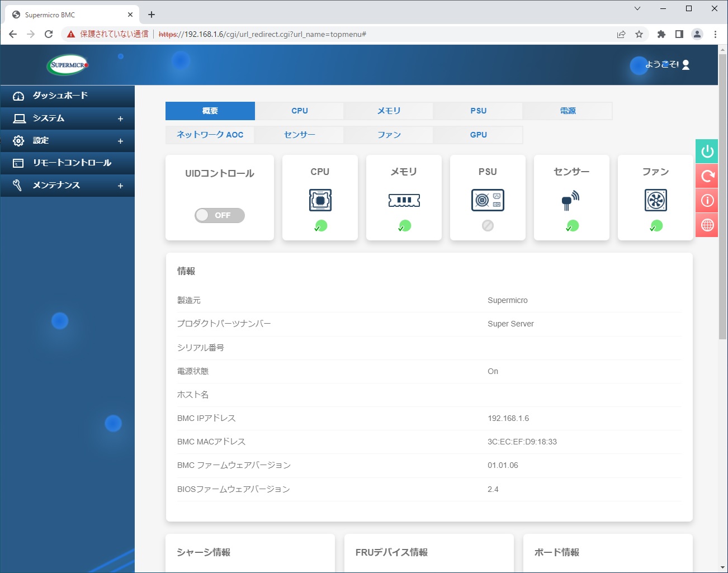Open the info icon in right sidebar

(x=706, y=200)
